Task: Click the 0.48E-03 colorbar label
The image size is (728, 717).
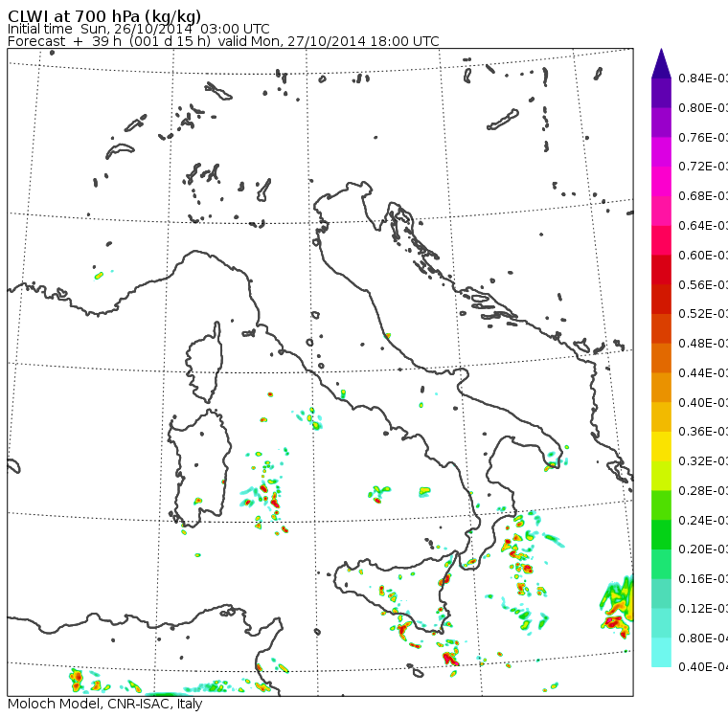Action: pyautogui.click(x=703, y=344)
